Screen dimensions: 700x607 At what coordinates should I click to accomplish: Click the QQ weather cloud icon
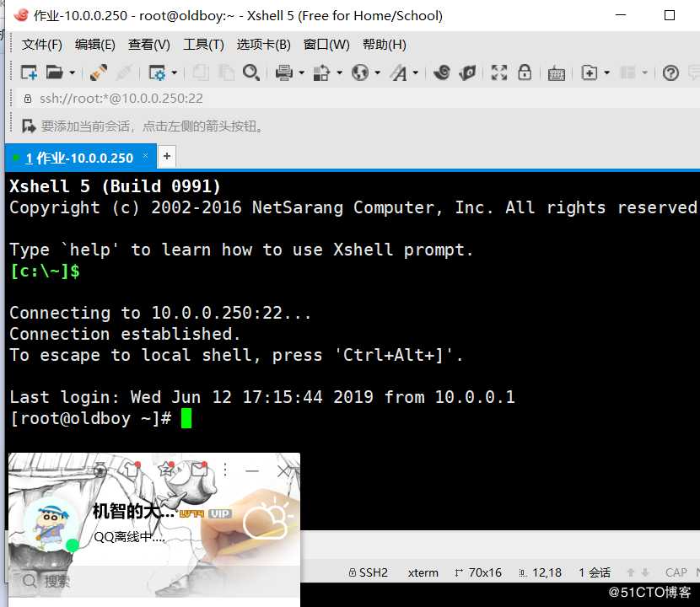[x=267, y=519]
